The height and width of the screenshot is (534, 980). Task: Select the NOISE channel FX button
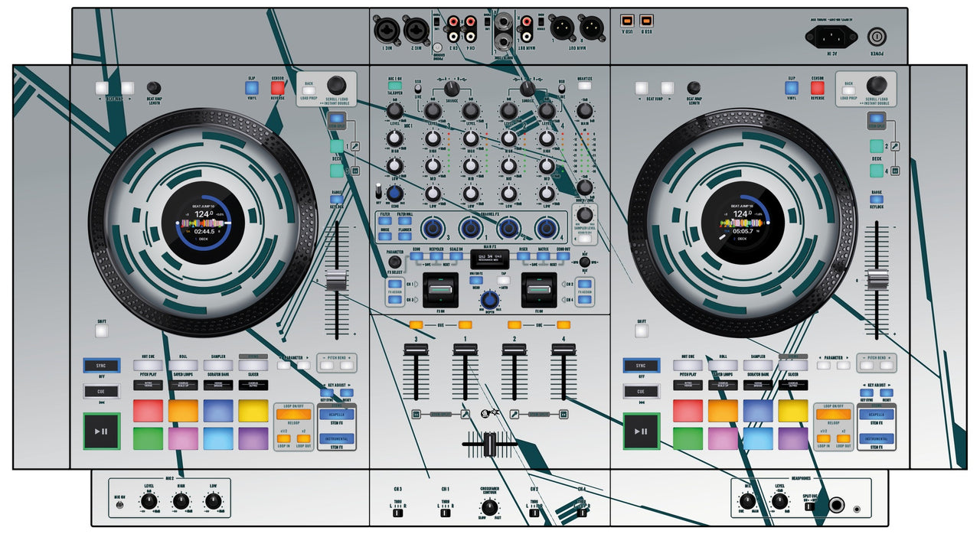pyautogui.click(x=384, y=236)
